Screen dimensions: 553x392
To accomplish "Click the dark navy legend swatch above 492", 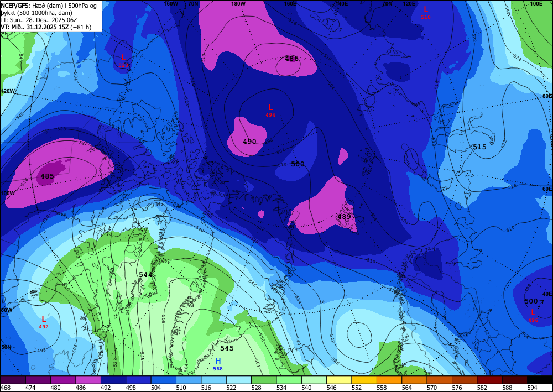I will coord(113,380).
